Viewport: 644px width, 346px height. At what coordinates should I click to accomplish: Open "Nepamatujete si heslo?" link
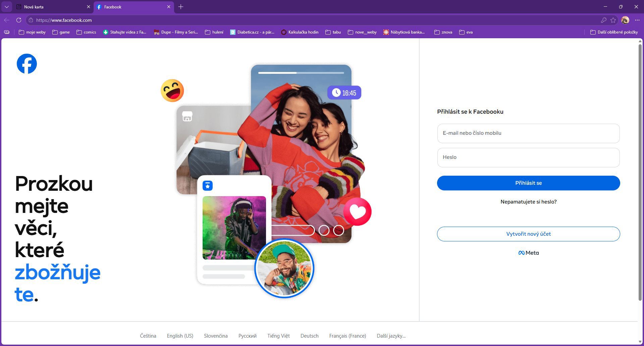528,202
